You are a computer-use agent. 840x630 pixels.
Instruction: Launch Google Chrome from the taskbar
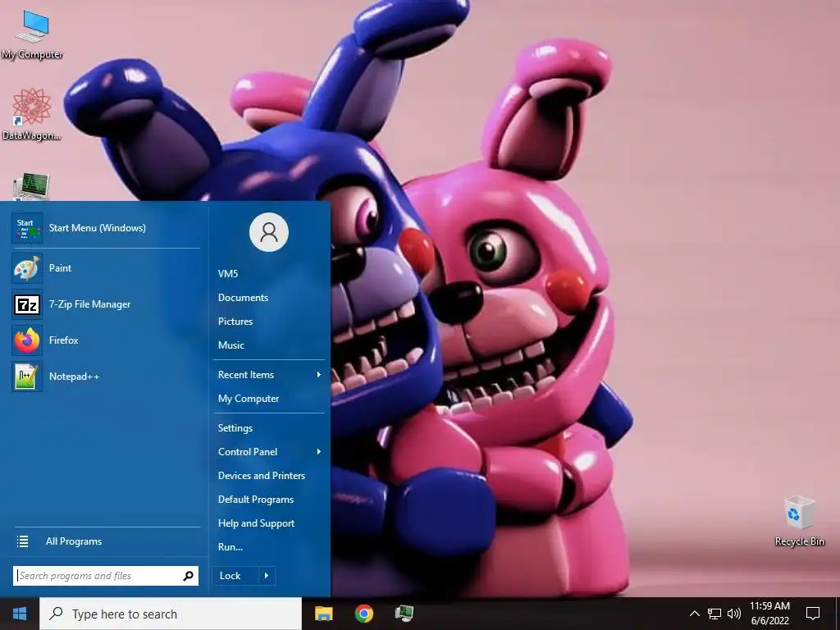point(363,614)
